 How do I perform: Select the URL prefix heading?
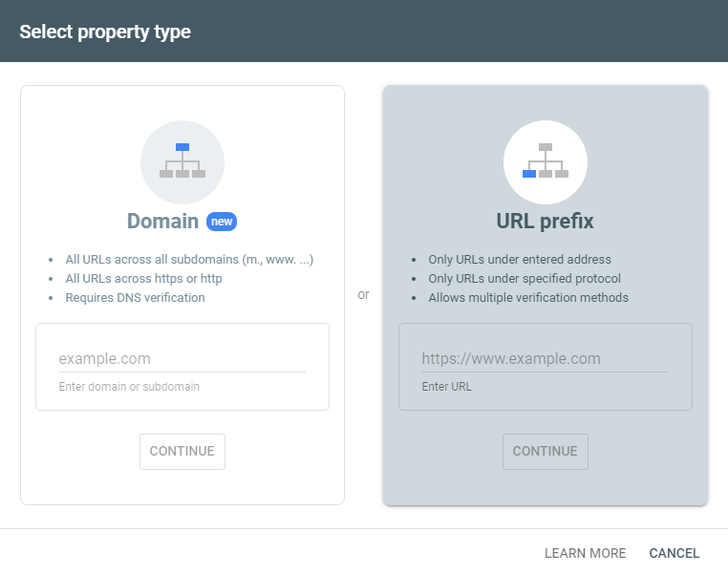pyautogui.click(x=546, y=222)
